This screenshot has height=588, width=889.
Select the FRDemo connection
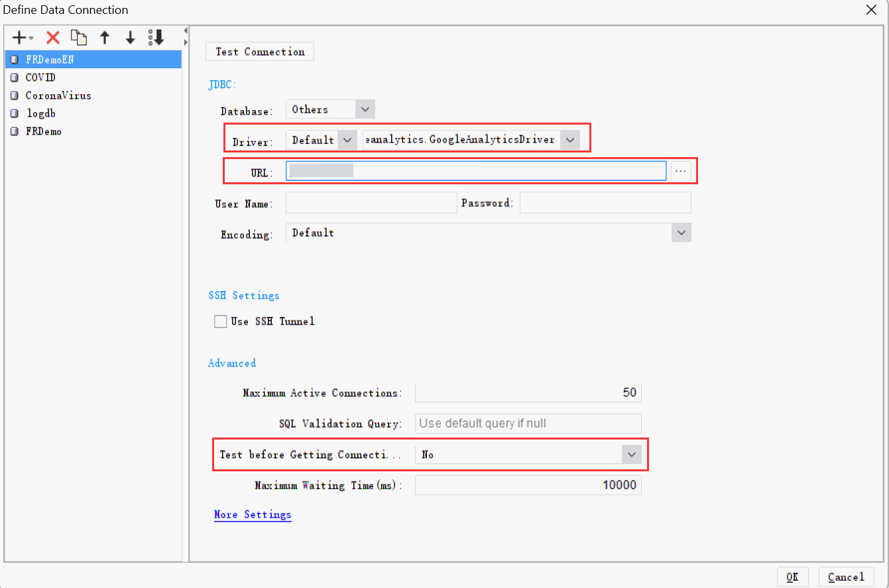point(93,131)
